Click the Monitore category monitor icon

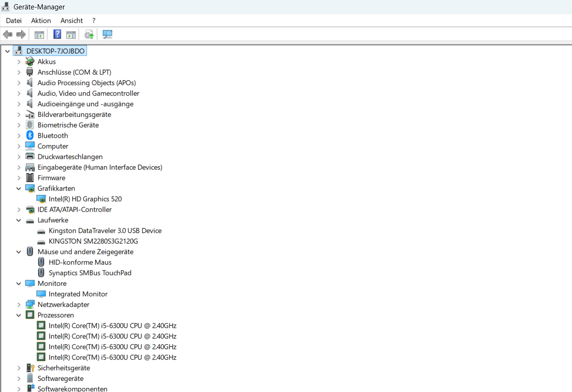coord(30,283)
